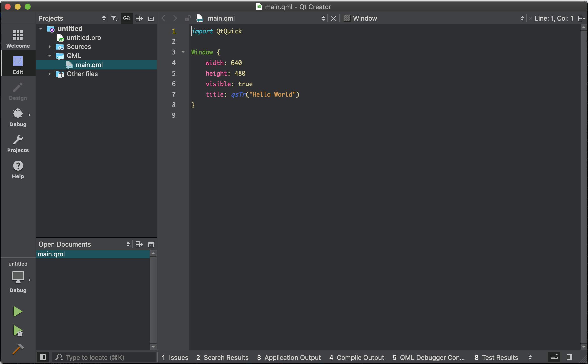This screenshot has height=364, width=588.
Task: Open the Application Output pane
Action: click(x=289, y=357)
